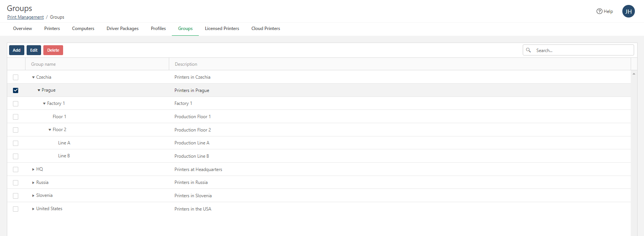Click the red Delete button
The image size is (644, 236).
53,50
